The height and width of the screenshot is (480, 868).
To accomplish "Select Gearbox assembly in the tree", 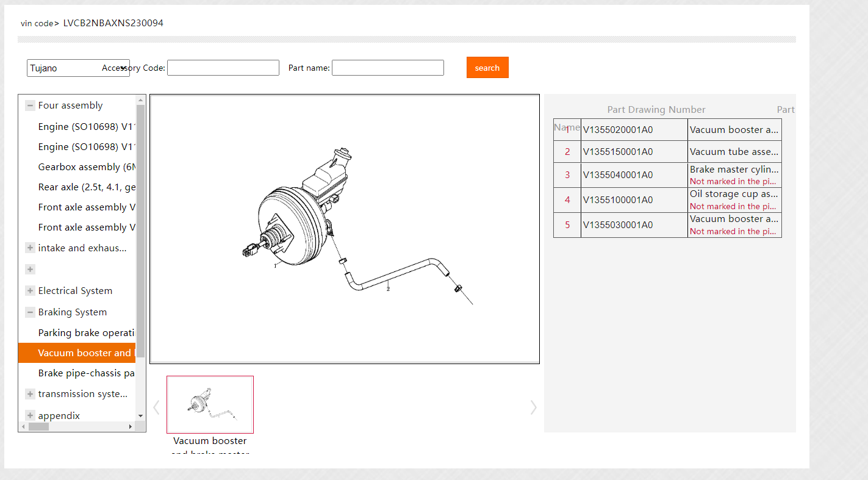I will (87, 167).
